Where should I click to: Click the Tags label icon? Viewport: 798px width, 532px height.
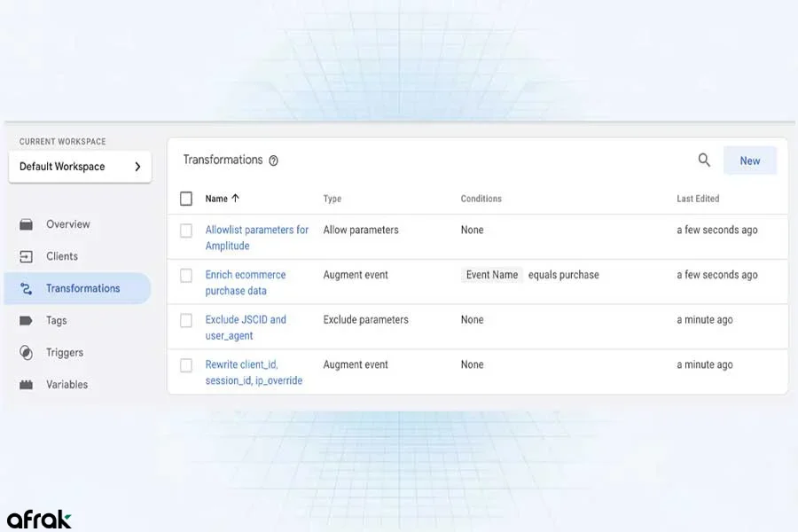(27, 320)
